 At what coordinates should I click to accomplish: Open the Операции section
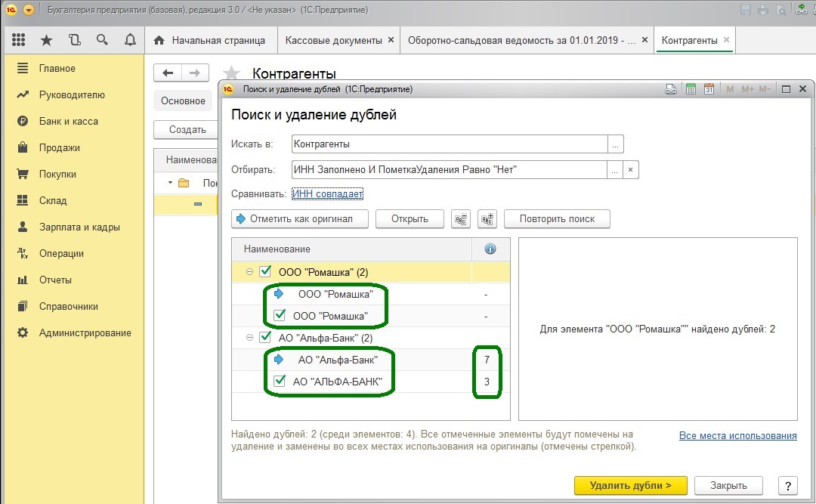pyautogui.click(x=61, y=254)
